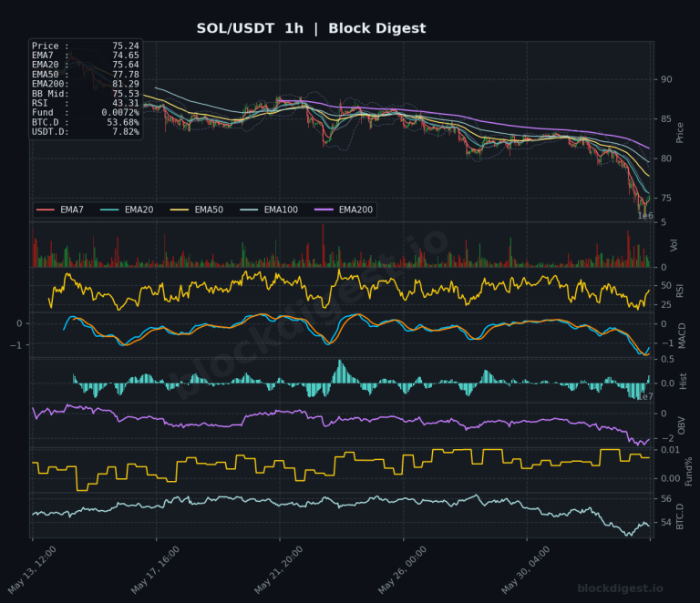
Task: Click the MACD axis label
Action: [x=682, y=336]
